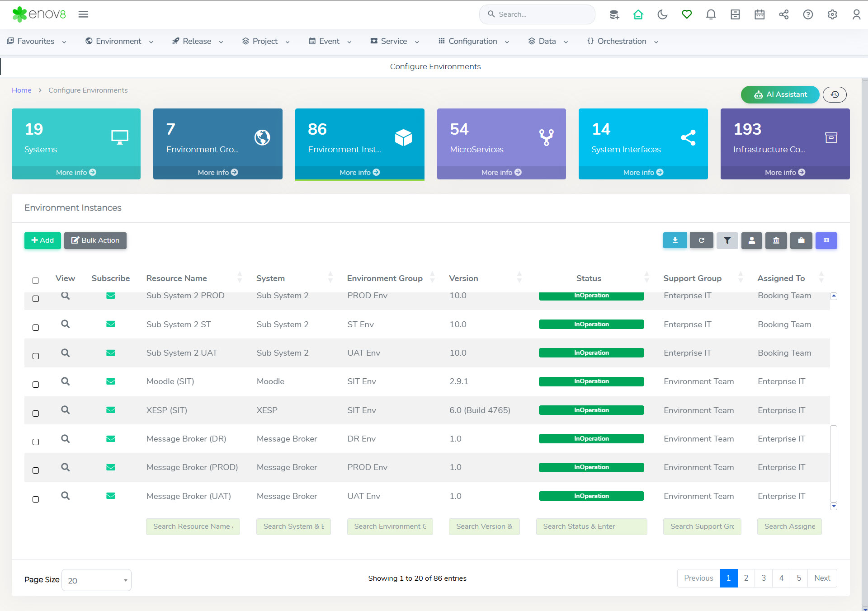Image resolution: width=868 pixels, height=611 pixels.
Task: Toggle the select-all header checkbox
Action: pos(36,281)
